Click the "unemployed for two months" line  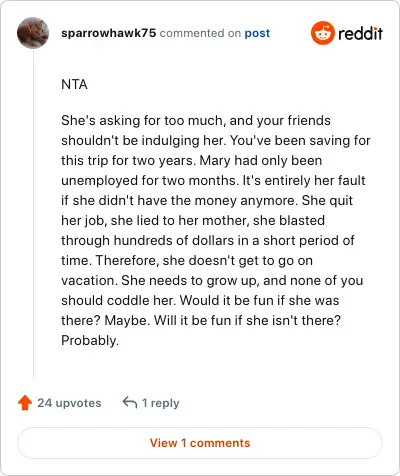(150, 180)
